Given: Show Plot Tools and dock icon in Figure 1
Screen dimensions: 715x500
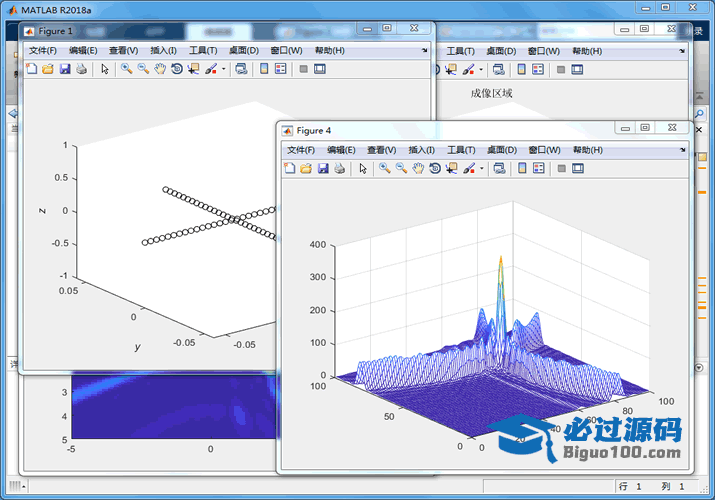Looking at the screenshot, I should [320, 69].
